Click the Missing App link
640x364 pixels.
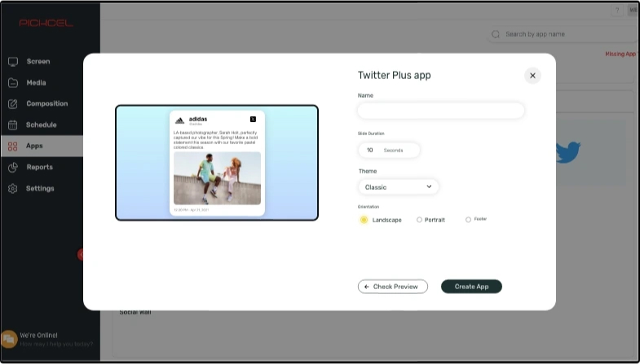click(620, 54)
